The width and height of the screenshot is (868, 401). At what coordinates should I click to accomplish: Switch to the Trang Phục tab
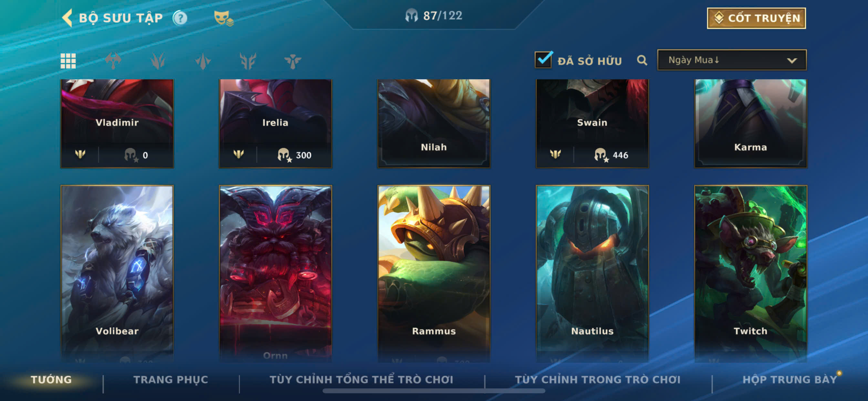[x=171, y=380]
